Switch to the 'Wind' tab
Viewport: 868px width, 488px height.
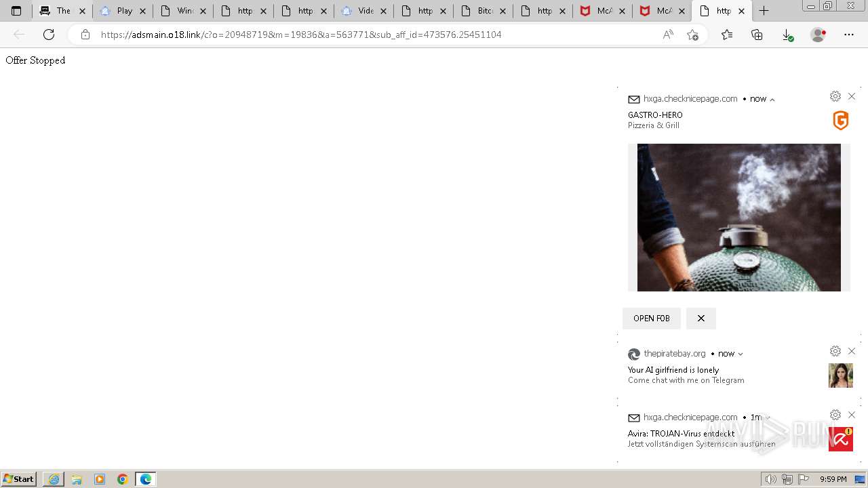[x=183, y=11]
